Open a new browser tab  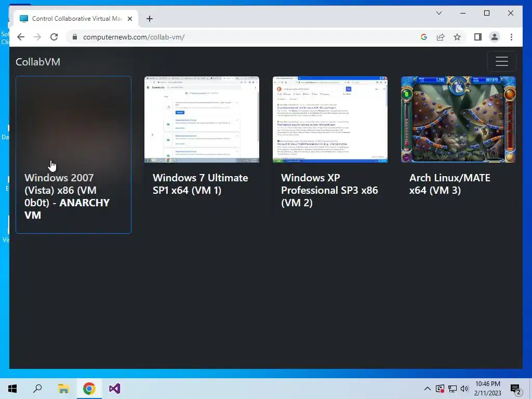(x=150, y=19)
